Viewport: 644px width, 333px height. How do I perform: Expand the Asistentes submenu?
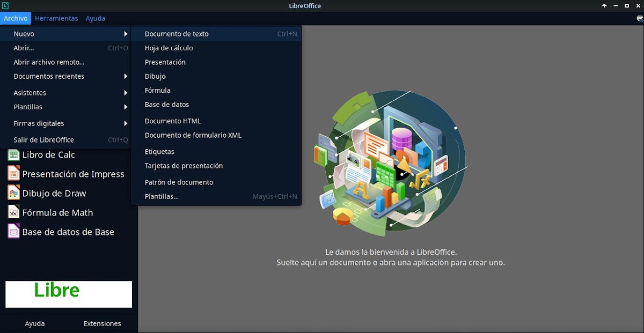pyautogui.click(x=30, y=92)
